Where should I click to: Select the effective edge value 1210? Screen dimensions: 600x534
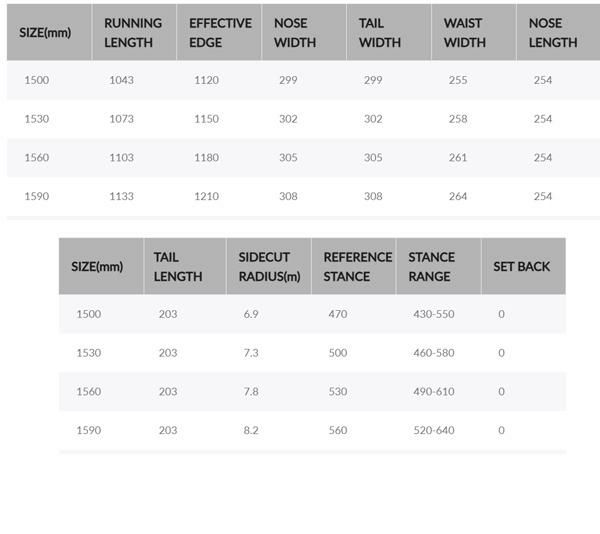click(x=206, y=197)
